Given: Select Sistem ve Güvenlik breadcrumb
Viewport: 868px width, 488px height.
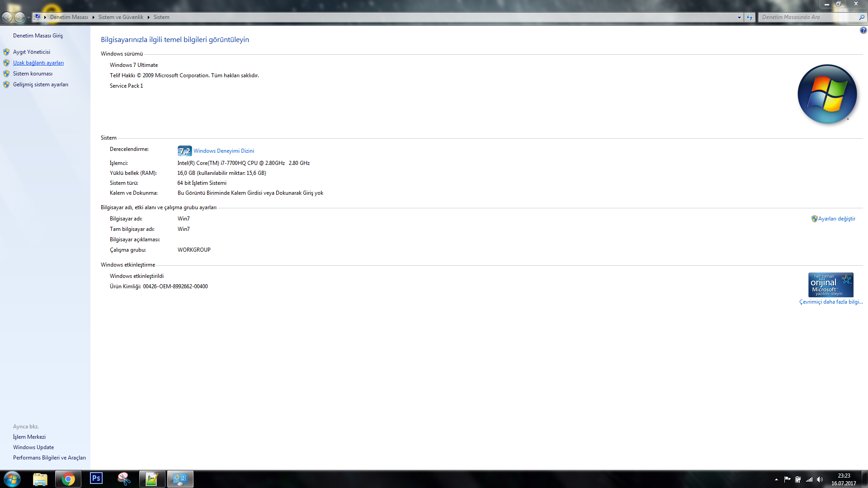Looking at the screenshot, I should tap(121, 17).
